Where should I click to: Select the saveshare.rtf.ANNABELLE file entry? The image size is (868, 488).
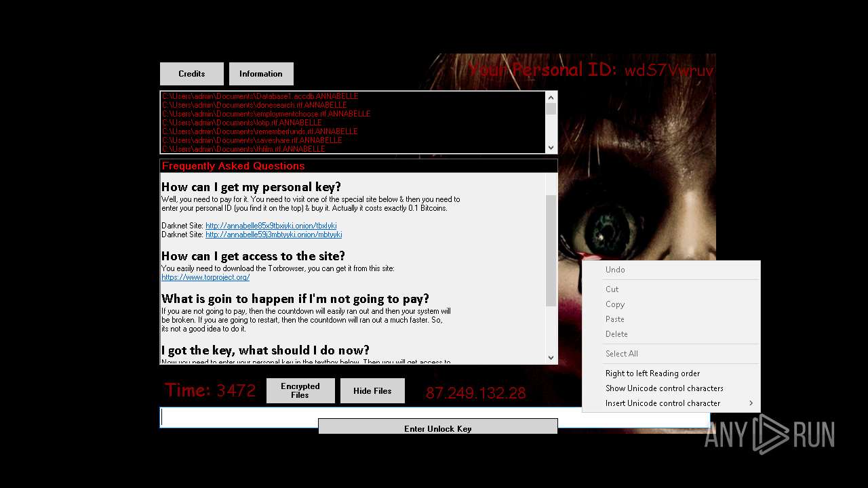(x=252, y=140)
